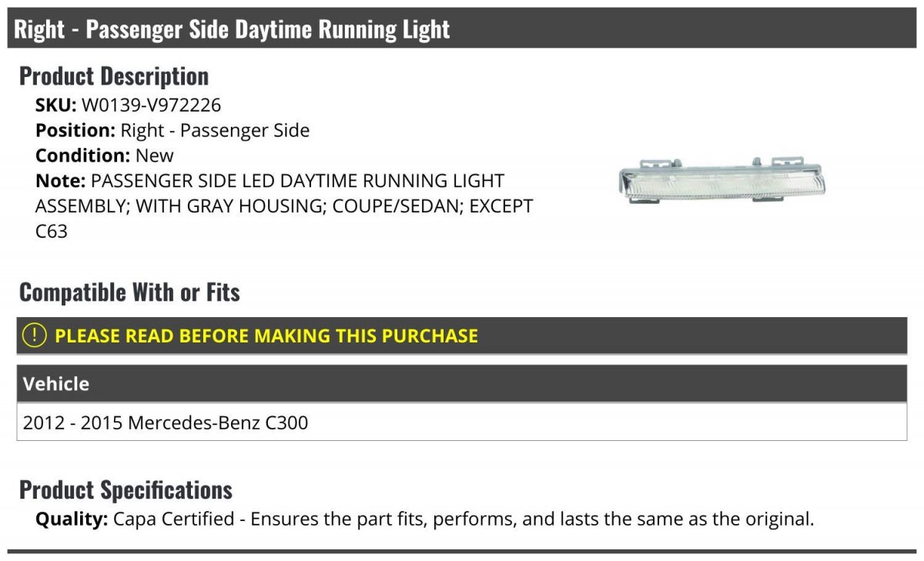
Task: Click the Product Description heading
Action: coord(114,76)
